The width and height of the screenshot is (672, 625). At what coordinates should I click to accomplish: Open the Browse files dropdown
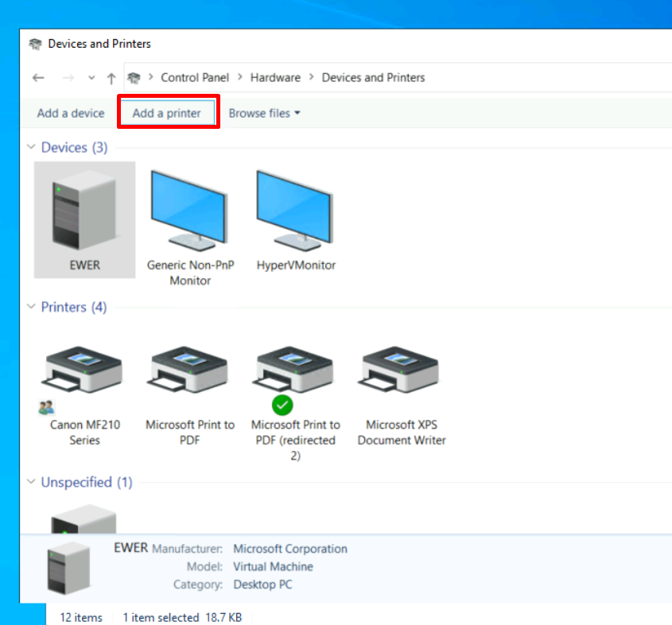[x=265, y=113]
